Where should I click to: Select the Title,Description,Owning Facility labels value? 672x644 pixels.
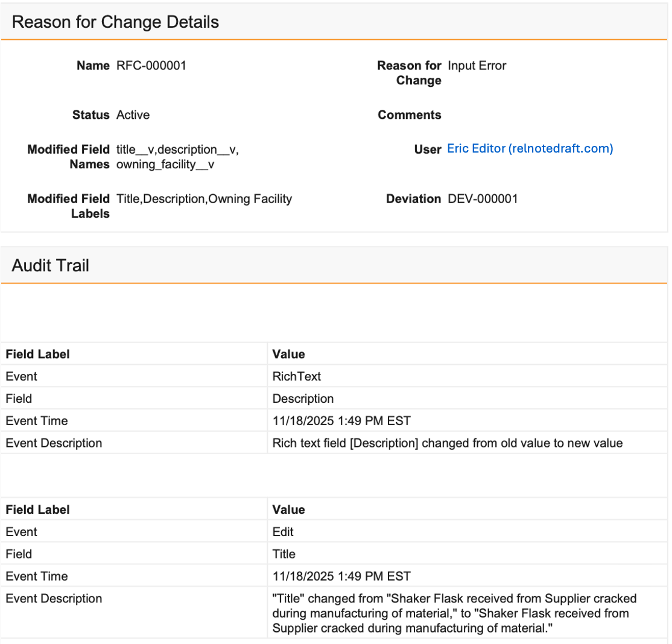click(x=204, y=199)
